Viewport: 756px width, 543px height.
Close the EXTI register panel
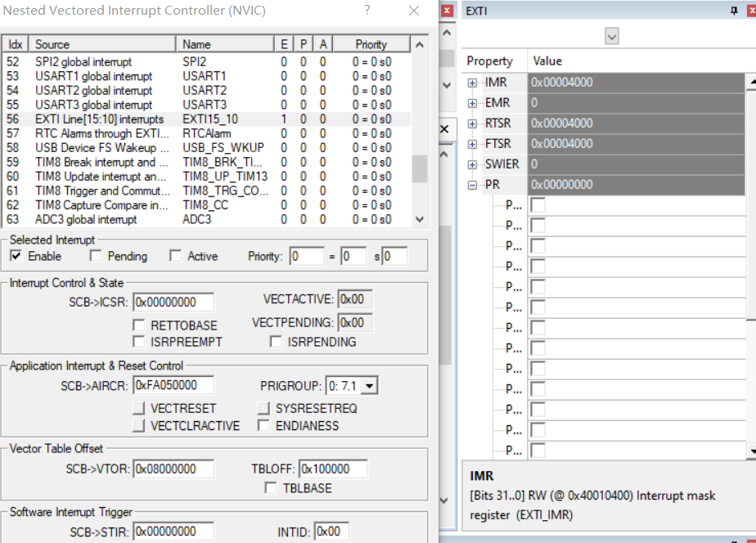752,10
